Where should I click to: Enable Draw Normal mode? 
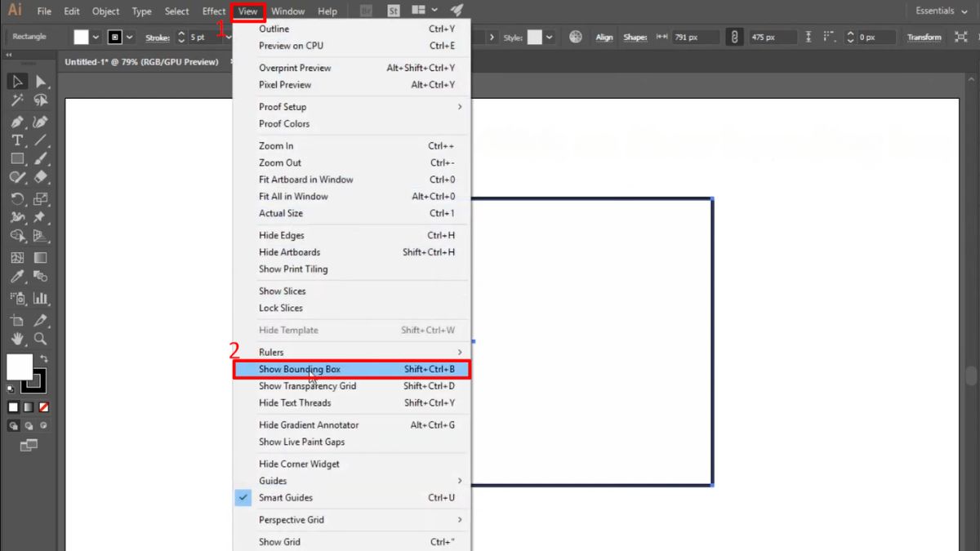13,425
